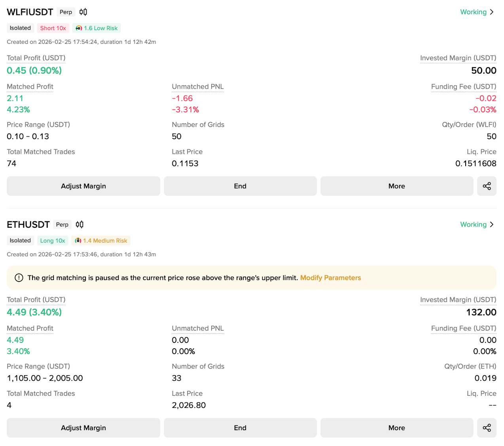Open candlestick chart icon for ETHUSDT
The image size is (504, 446).
pos(80,225)
